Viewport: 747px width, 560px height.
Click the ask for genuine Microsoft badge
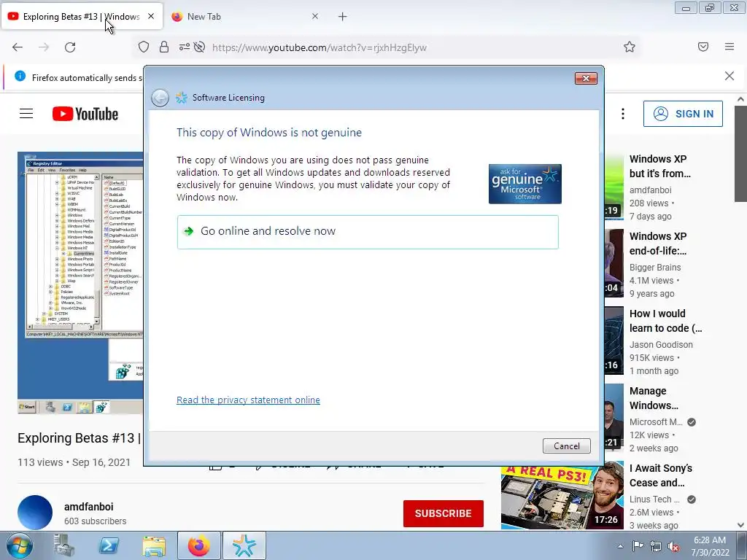click(x=525, y=184)
